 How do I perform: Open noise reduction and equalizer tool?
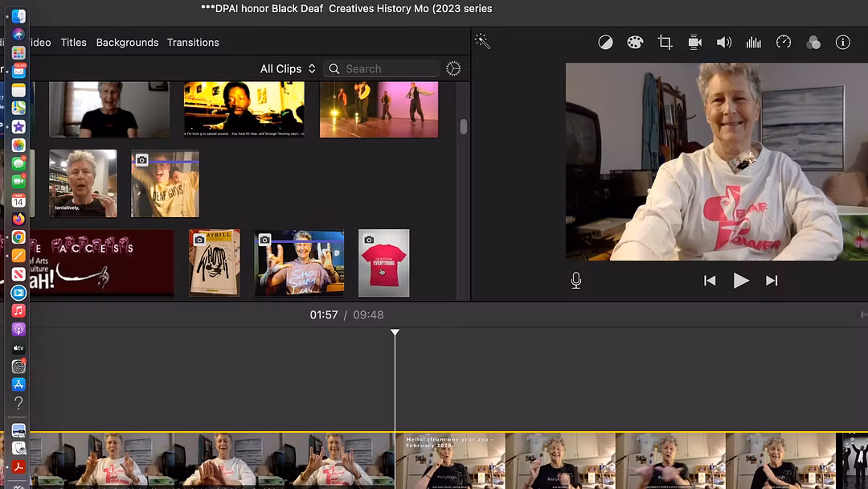pyautogui.click(x=754, y=43)
